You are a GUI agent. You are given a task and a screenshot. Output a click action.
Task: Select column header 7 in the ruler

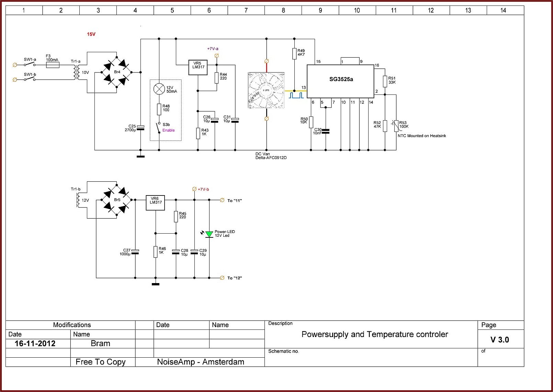(x=246, y=10)
